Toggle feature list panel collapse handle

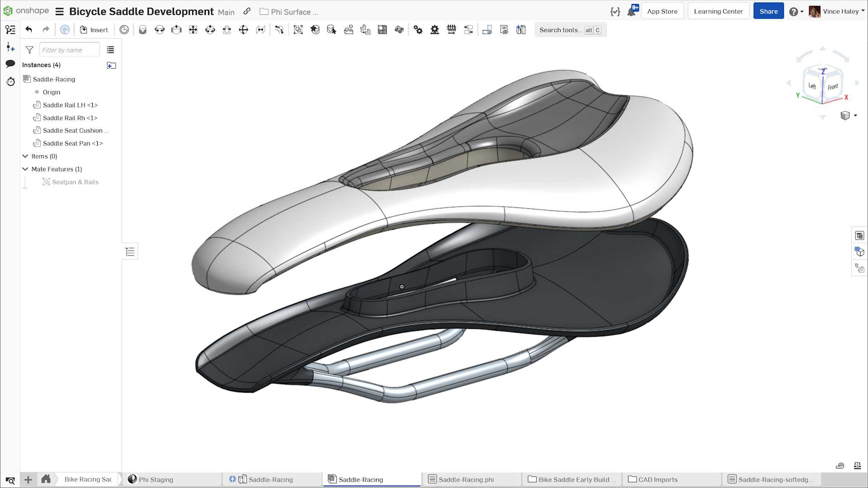pos(130,252)
